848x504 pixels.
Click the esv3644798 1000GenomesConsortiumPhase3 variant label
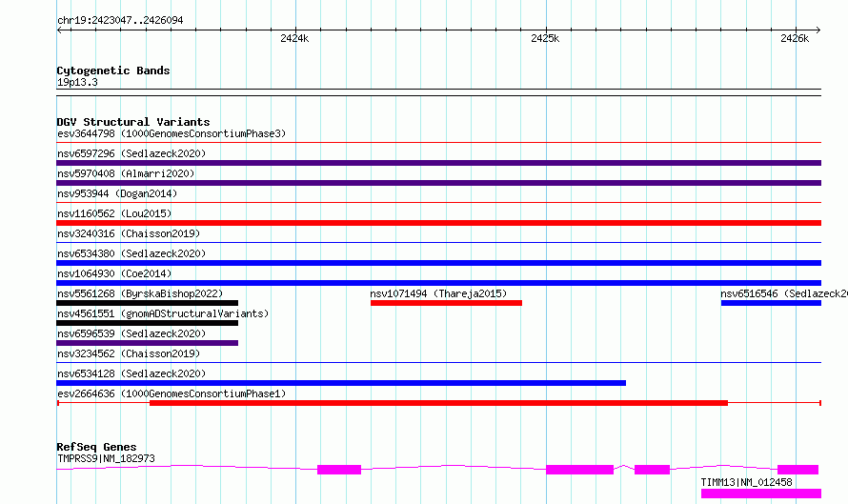coord(172,133)
